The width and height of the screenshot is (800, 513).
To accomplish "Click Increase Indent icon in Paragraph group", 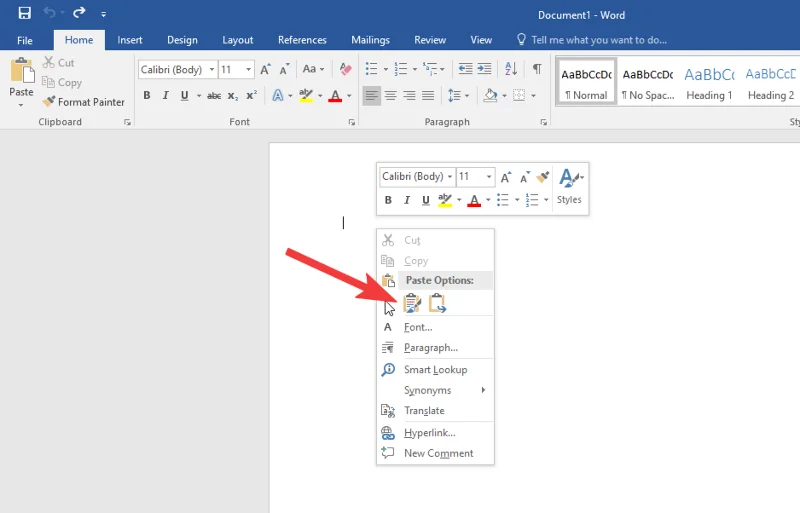I will pos(485,69).
